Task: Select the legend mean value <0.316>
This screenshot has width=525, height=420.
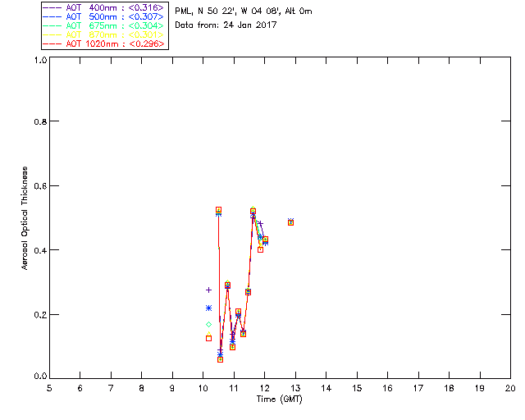Action: click(146, 7)
